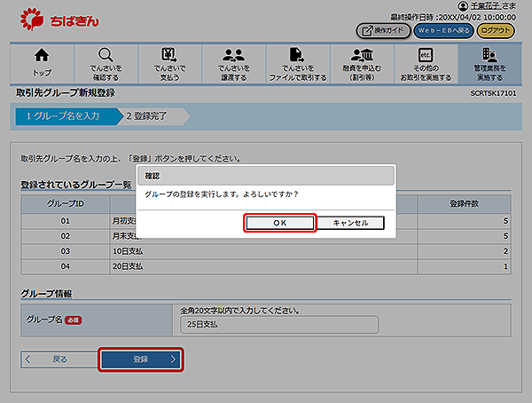Focus the グループ名 input field

click(279, 325)
